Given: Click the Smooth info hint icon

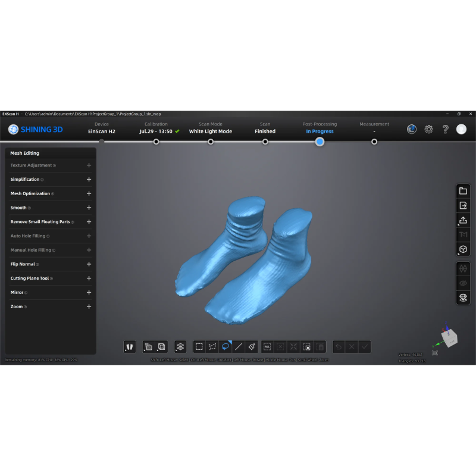Looking at the screenshot, I should tap(29, 208).
